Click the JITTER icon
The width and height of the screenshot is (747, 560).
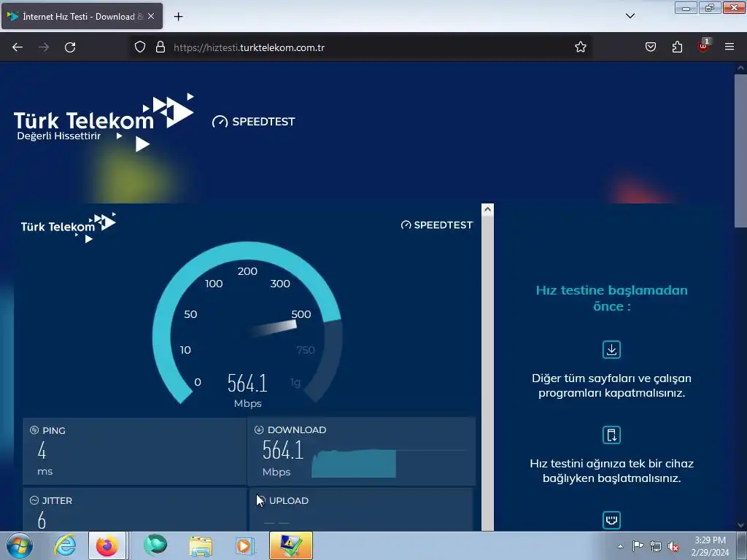coord(34,500)
